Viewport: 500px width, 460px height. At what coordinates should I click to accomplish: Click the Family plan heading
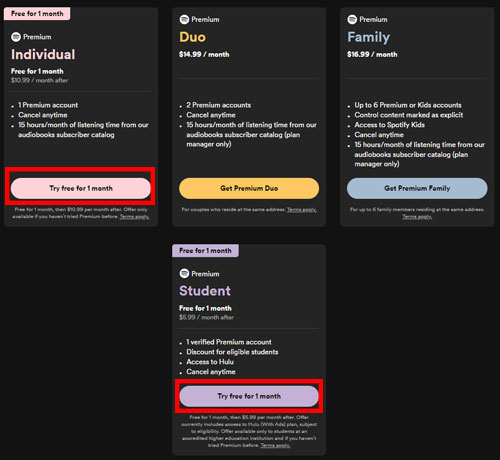tap(368, 37)
